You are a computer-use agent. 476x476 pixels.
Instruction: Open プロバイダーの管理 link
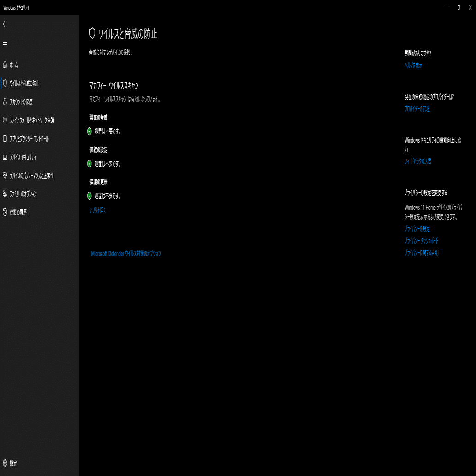pyautogui.click(x=417, y=109)
